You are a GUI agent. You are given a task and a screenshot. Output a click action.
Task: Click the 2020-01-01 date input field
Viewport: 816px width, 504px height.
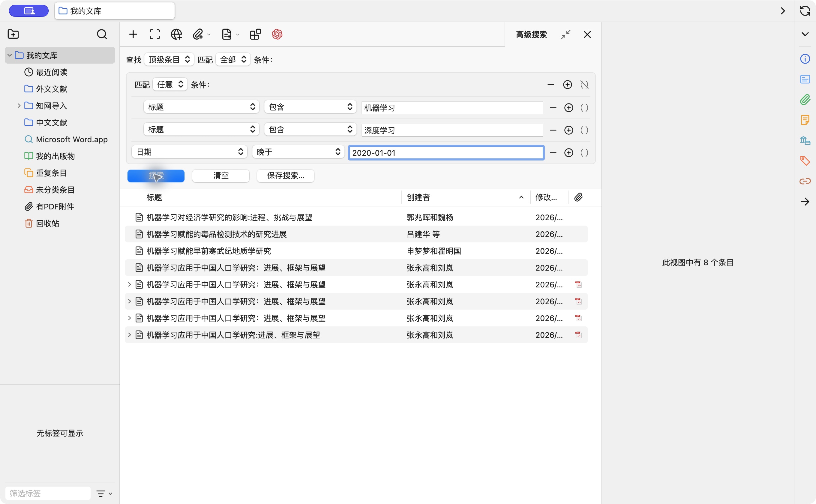[x=446, y=153]
